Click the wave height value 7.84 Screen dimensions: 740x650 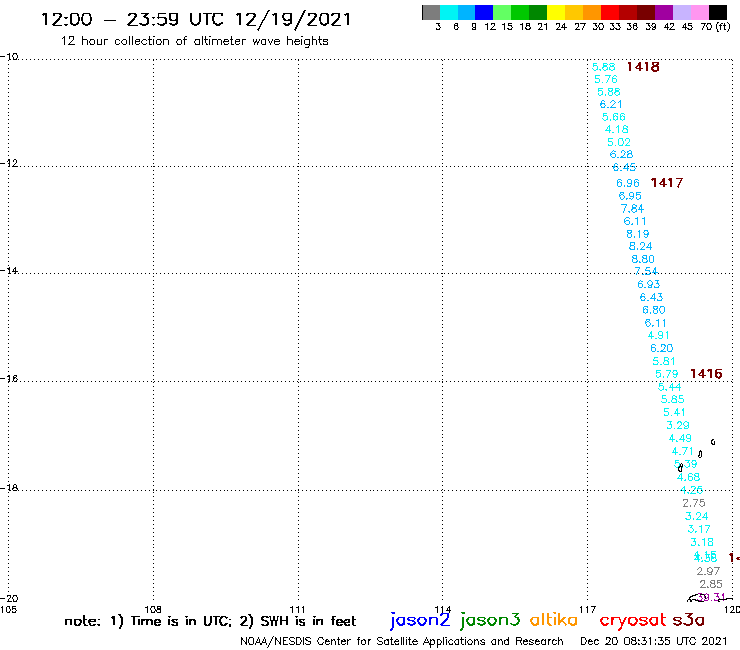632,209
